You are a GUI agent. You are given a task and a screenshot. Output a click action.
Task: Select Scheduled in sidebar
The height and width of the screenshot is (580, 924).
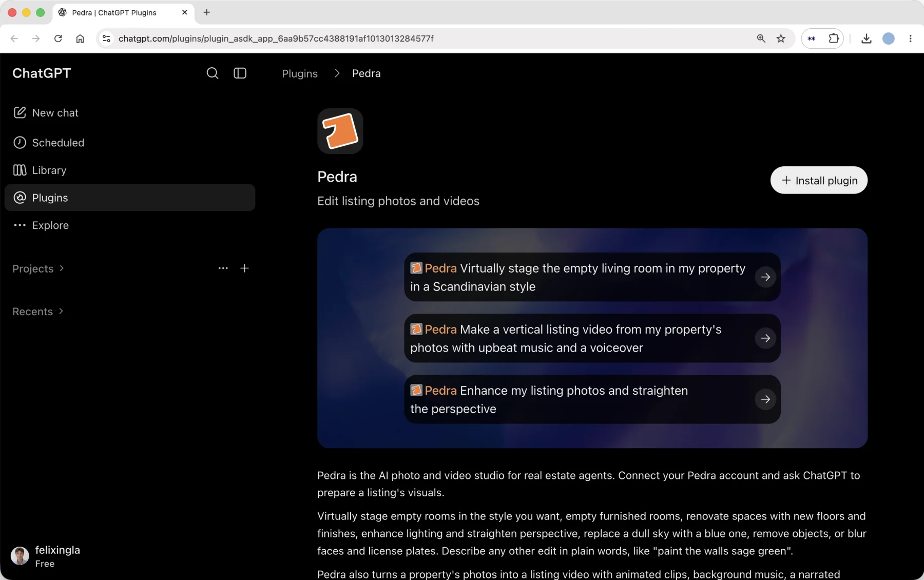pos(129,143)
